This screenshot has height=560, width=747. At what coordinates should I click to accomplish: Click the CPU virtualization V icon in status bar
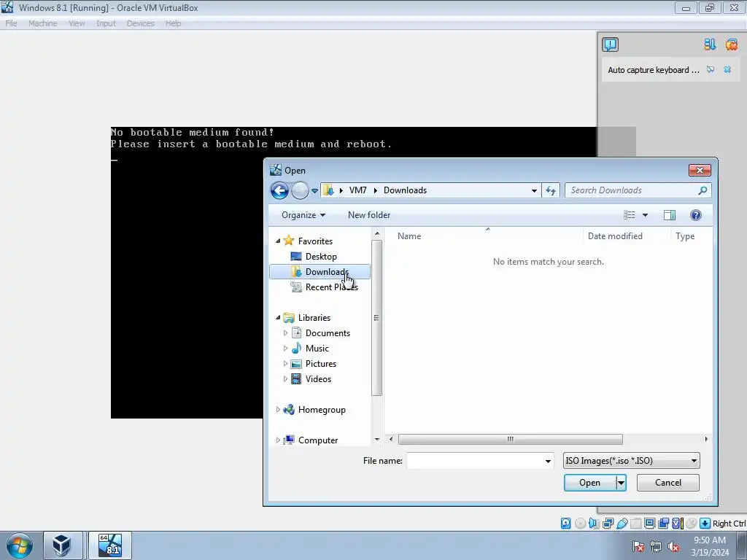click(677, 524)
